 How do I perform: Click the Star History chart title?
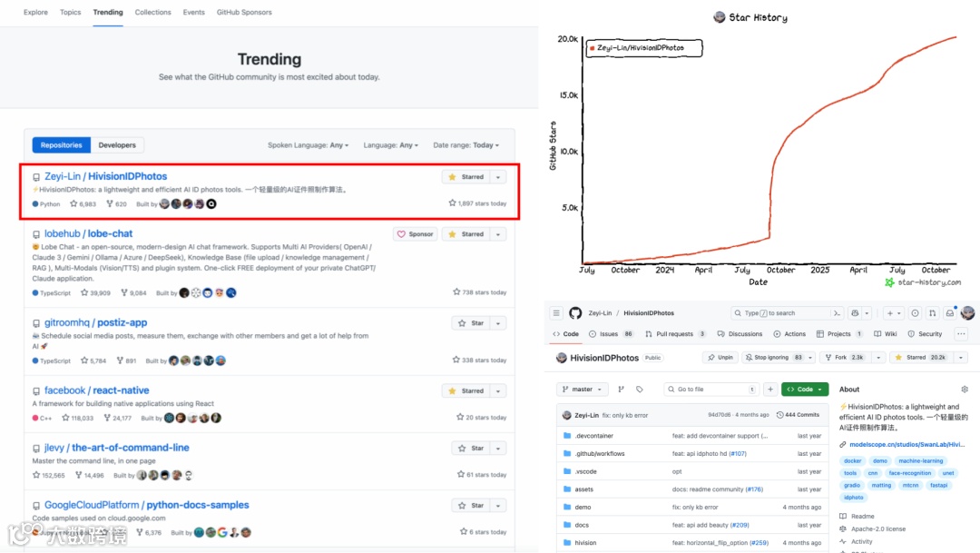758,17
